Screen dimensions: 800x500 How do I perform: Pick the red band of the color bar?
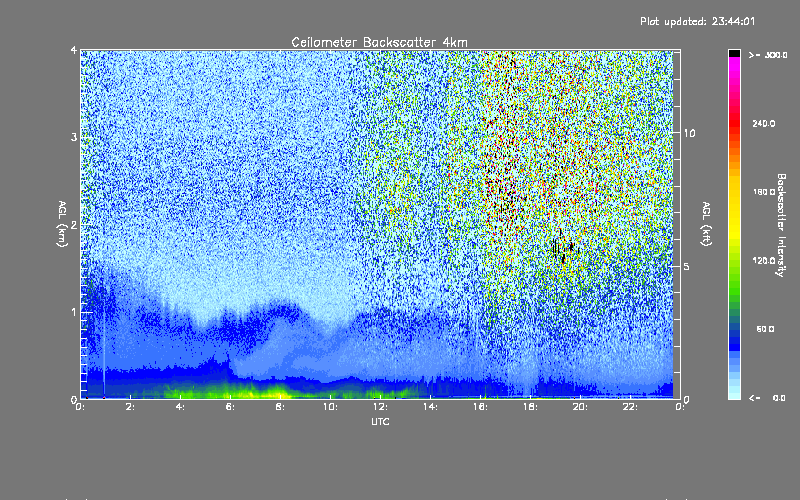[734, 125]
